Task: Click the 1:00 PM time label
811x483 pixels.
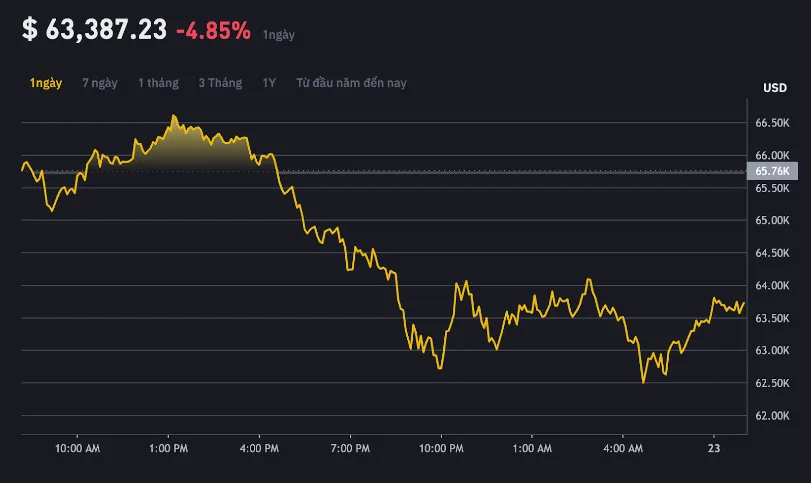Action: [x=168, y=448]
